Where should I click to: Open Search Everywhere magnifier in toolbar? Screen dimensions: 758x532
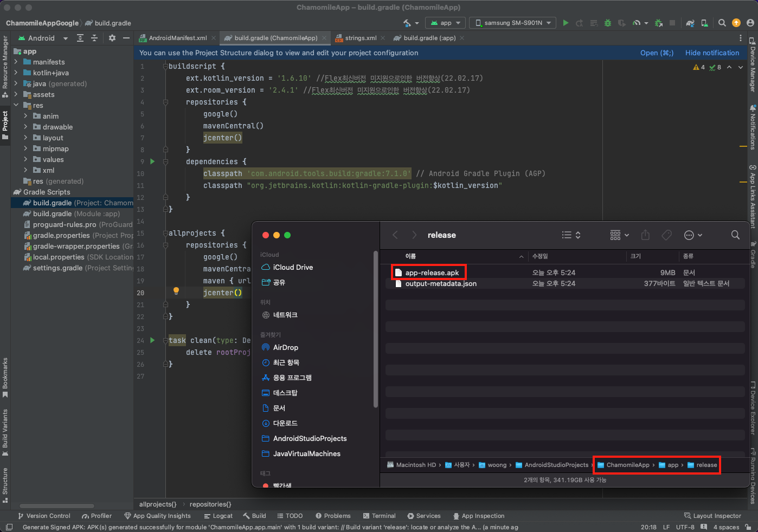point(722,23)
